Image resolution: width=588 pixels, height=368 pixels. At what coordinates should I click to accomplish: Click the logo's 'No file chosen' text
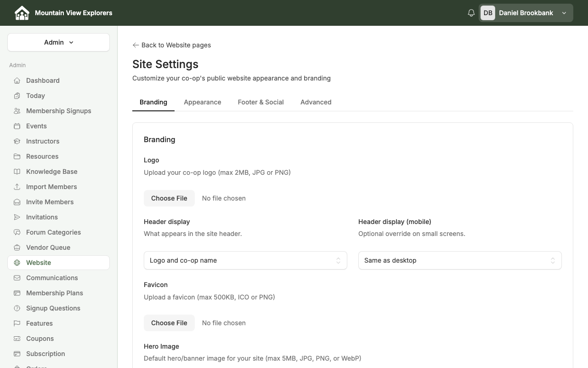tap(224, 198)
